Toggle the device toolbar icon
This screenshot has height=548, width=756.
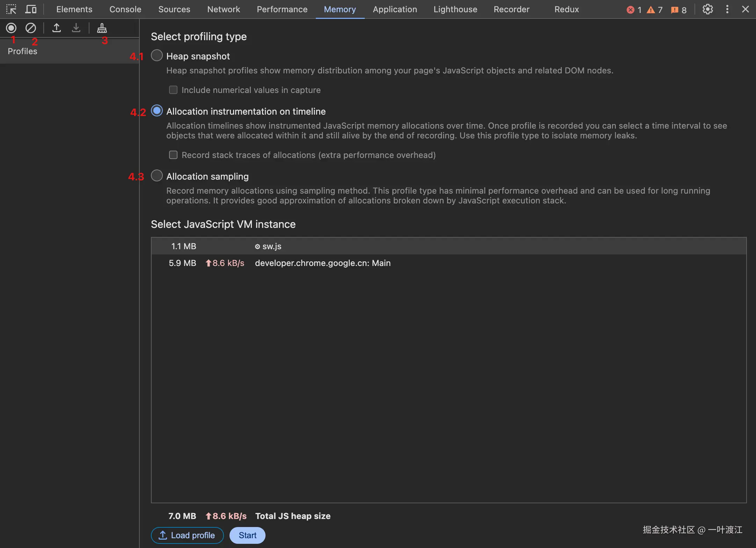pyautogui.click(x=31, y=9)
